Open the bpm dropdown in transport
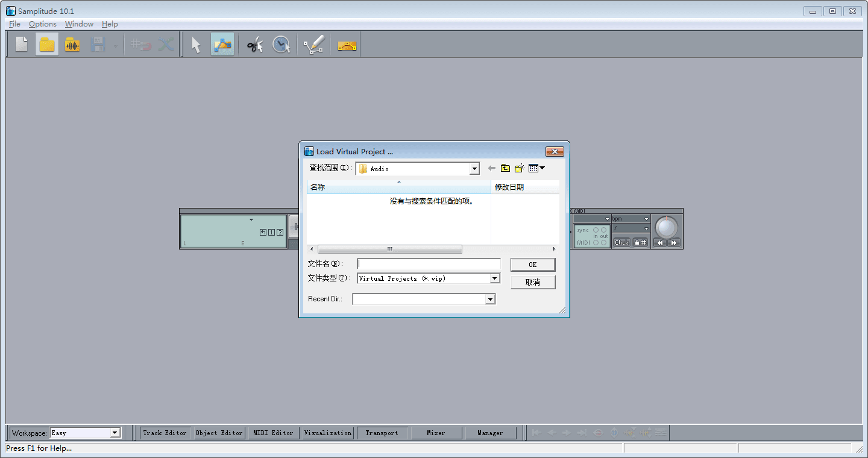Image resolution: width=868 pixels, height=458 pixels. tap(647, 219)
